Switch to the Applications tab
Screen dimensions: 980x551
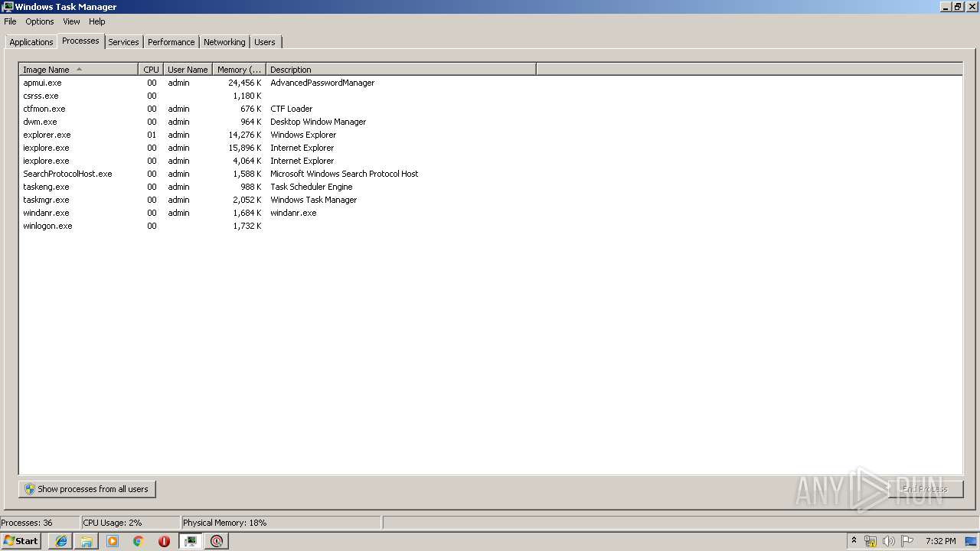pos(31,42)
